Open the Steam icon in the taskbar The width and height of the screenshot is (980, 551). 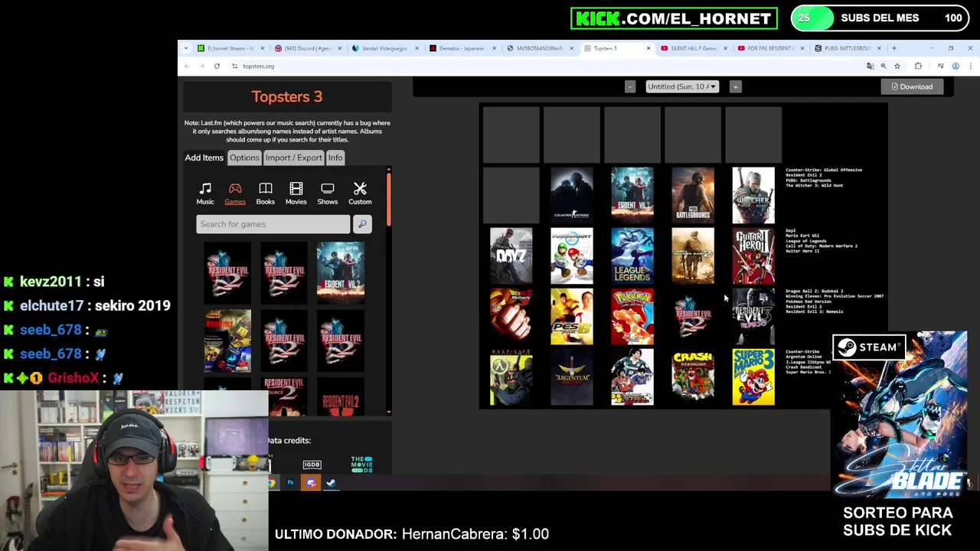(331, 483)
